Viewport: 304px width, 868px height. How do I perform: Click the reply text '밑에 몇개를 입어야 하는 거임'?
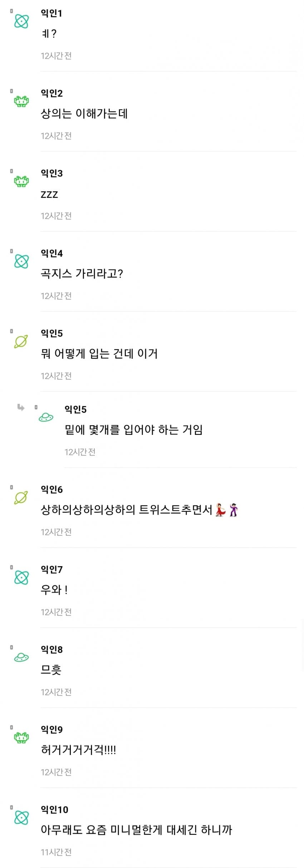(133, 430)
